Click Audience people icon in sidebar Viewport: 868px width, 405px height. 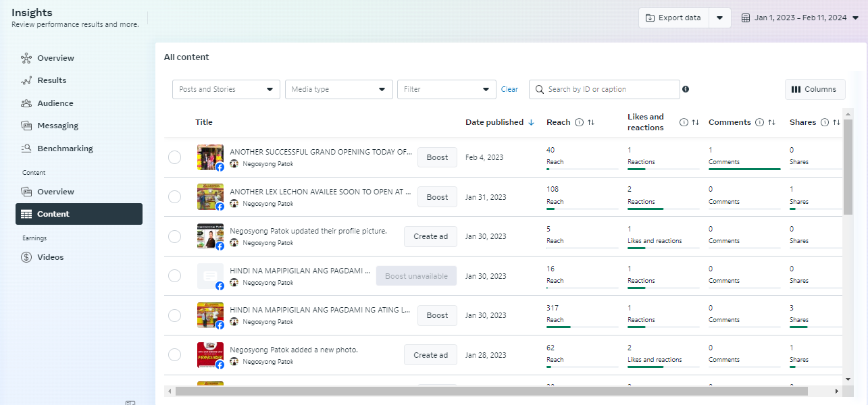(26, 103)
